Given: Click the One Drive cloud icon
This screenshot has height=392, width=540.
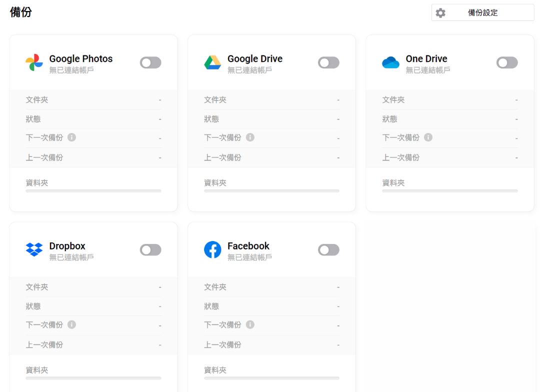Looking at the screenshot, I should (x=390, y=62).
